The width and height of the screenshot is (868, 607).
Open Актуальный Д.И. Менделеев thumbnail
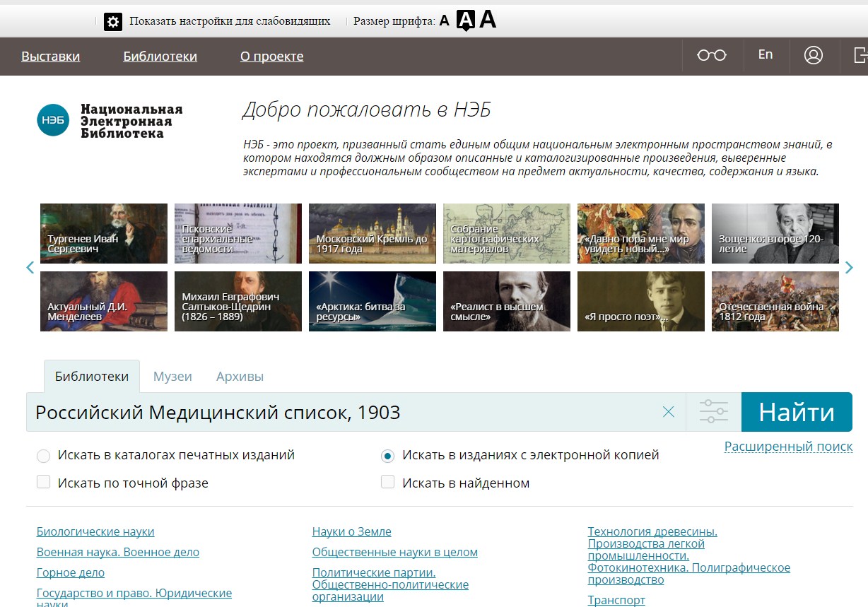(x=104, y=301)
